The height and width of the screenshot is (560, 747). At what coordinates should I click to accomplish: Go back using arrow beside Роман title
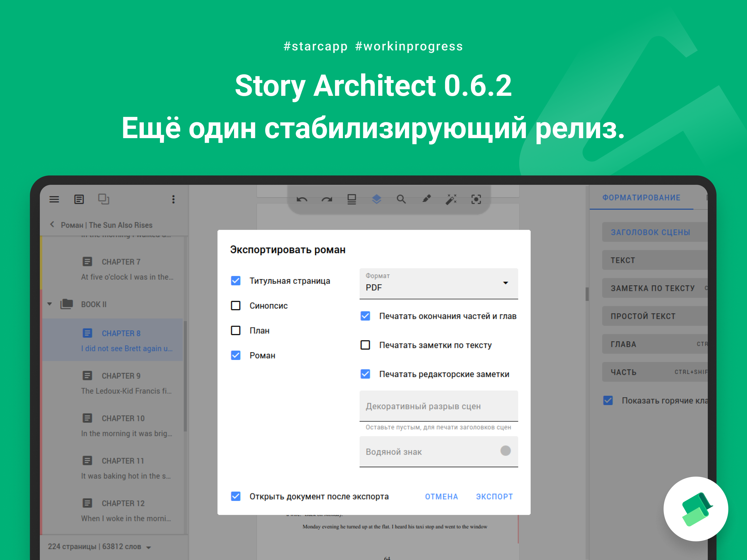tap(52, 225)
